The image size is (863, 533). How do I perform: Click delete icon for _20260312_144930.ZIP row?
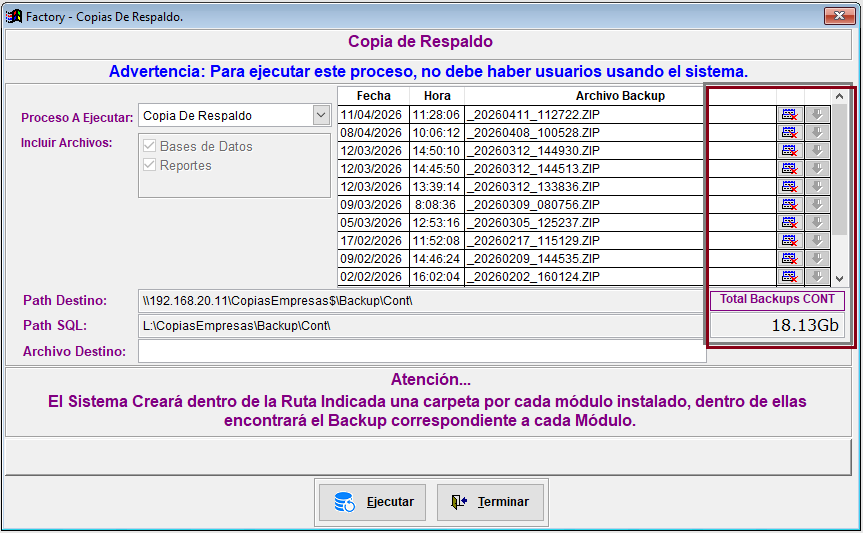point(790,151)
